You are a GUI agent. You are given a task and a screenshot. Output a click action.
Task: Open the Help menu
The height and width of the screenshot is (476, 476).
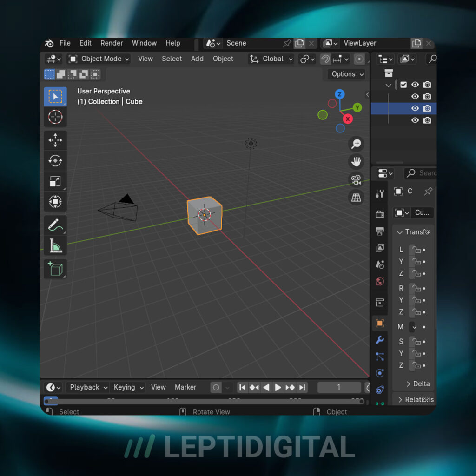(x=173, y=43)
